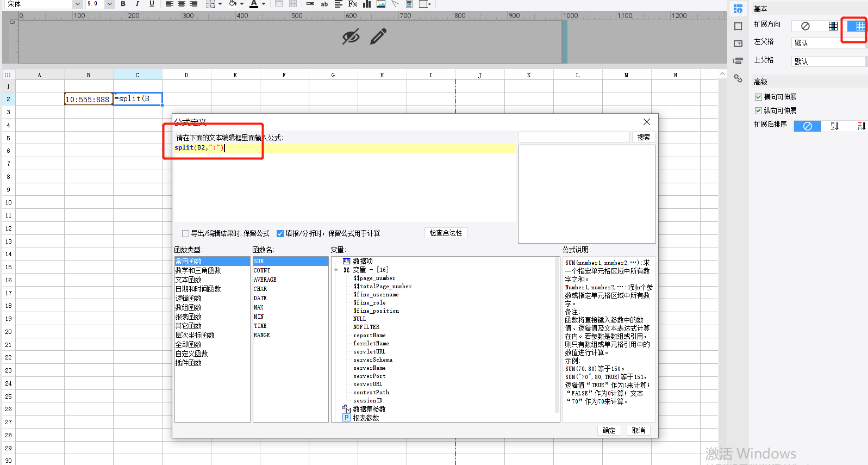This screenshot has width=868, height=465.
Task: Set expand direction to none
Action: coord(805,26)
